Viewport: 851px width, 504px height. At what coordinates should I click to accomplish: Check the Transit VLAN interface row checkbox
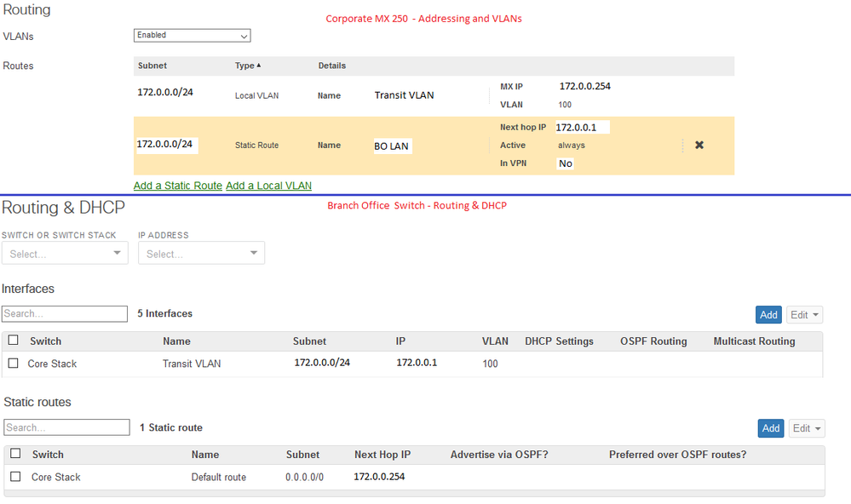tap(14, 363)
